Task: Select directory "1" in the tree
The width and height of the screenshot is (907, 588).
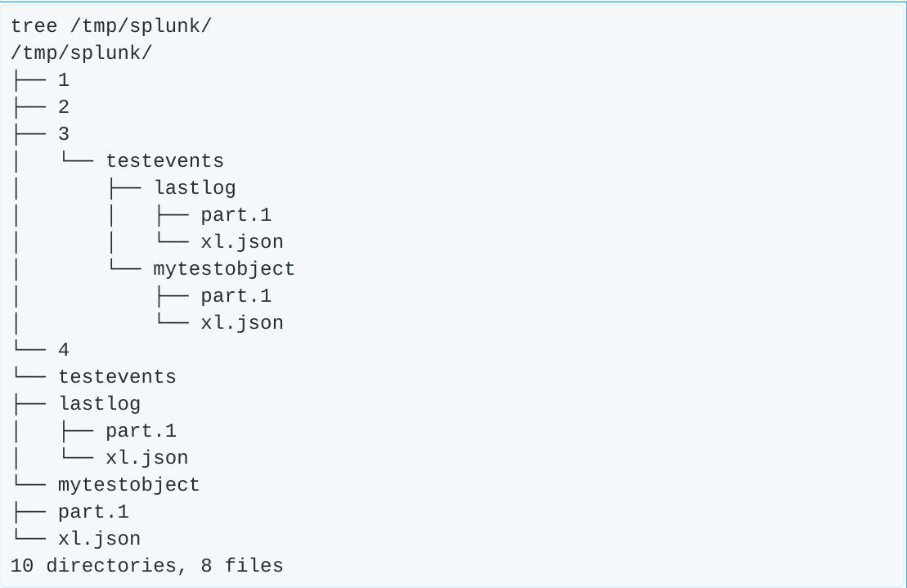Action: point(64,80)
